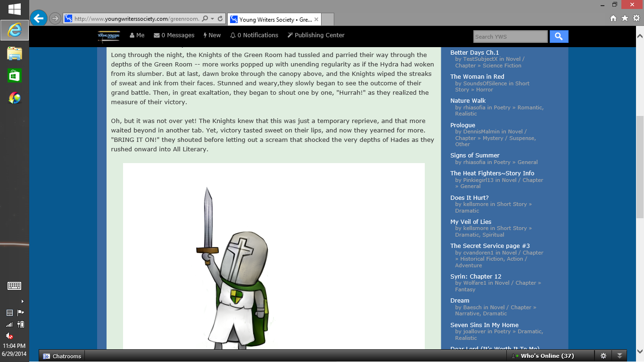Image resolution: width=644 pixels, height=362 pixels.
Task: Open the touch keyboard taskbar icon
Action: pos(15,286)
